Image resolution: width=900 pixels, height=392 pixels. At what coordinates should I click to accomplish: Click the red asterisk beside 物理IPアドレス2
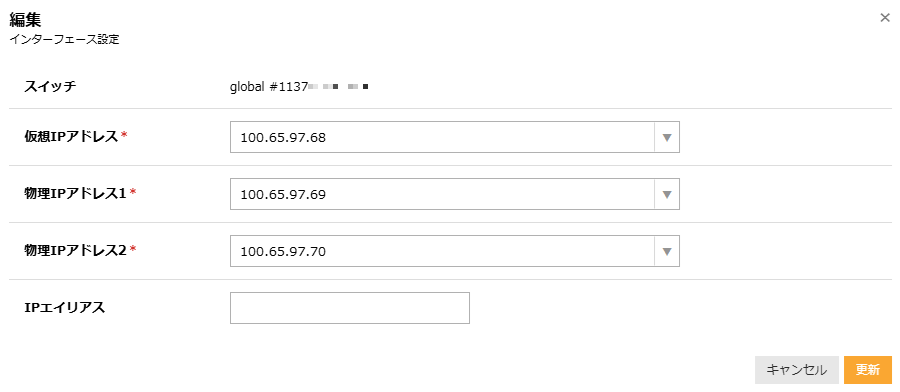(x=133, y=249)
